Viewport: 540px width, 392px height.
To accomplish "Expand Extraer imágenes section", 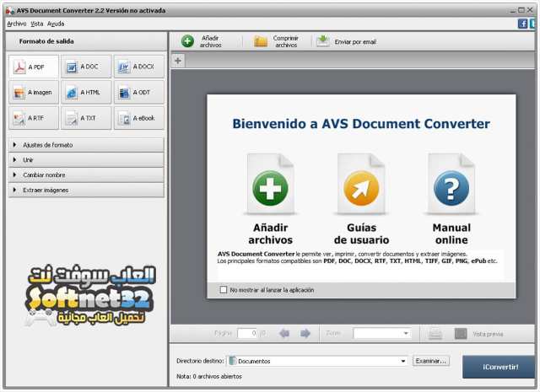I will 86,190.
